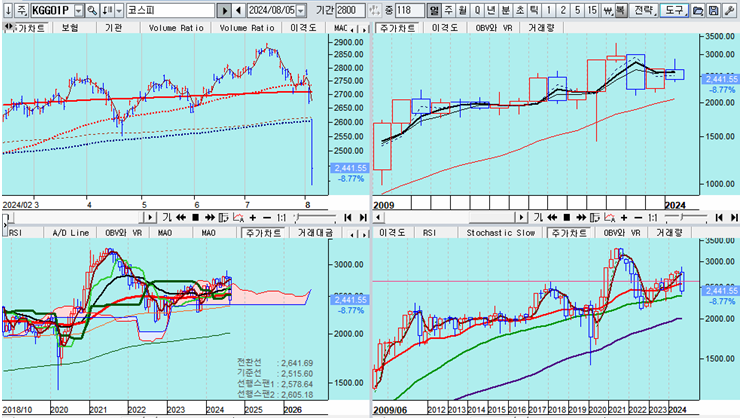The image size is (741, 419).
Task: Zoom in right chart with plus icon
Action: tap(624, 217)
